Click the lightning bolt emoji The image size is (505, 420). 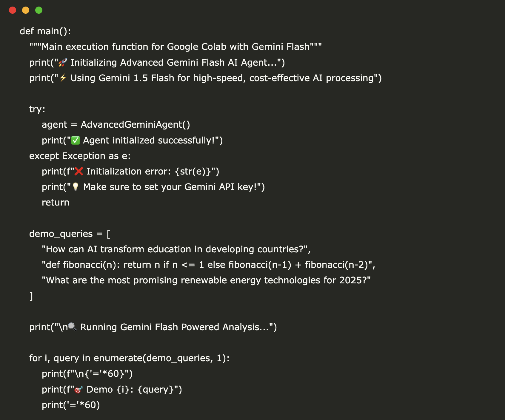pos(63,78)
